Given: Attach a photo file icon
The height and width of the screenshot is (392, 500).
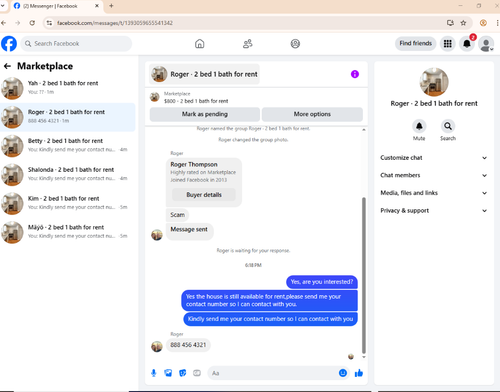Looking at the screenshot, I should tap(168, 373).
